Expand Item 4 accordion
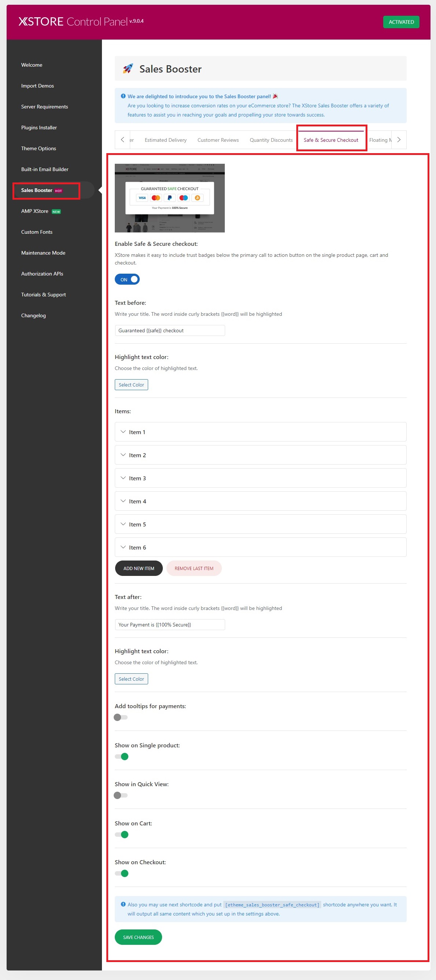The height and width of the screenshot is (980, 436). click(x=260, y=501)
